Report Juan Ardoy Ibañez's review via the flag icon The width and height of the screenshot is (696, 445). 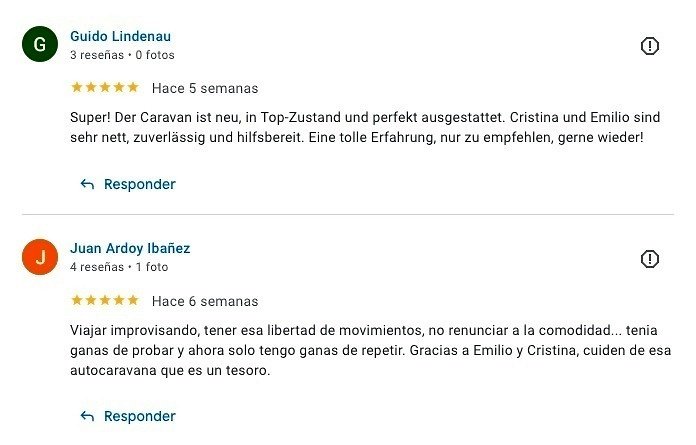click(649, 259)
